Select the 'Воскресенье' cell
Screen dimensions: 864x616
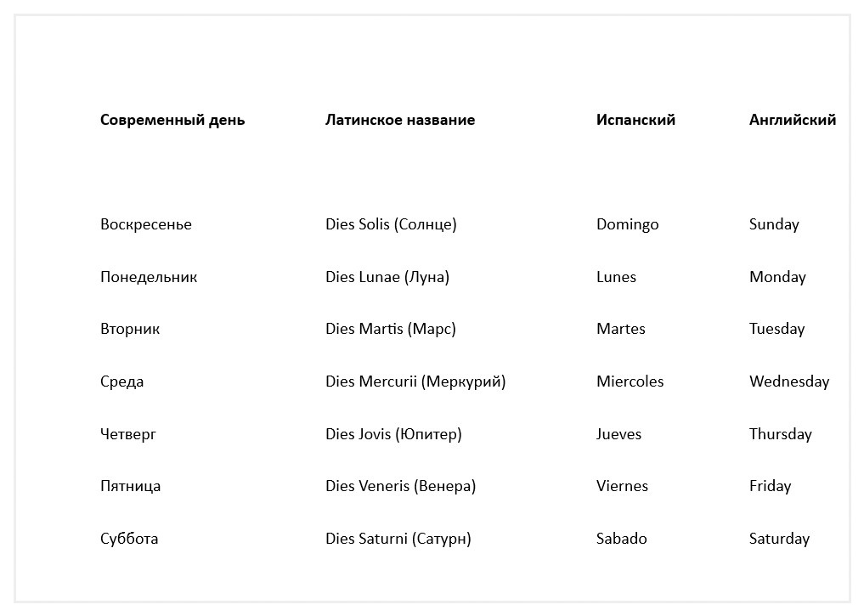pos(146,224)
